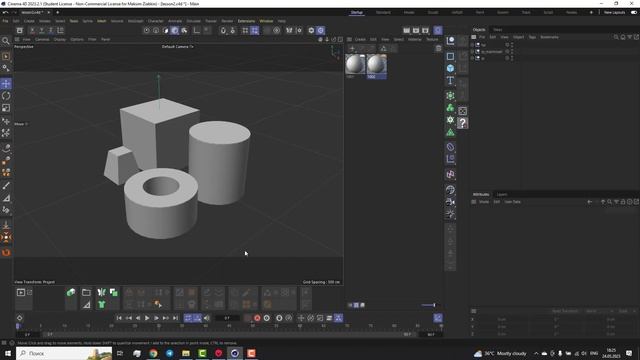Image resolution: width=640 pixels, height=360 pixels.
Task: Click the plus icon to create new material
Action: tap(352, 48)
